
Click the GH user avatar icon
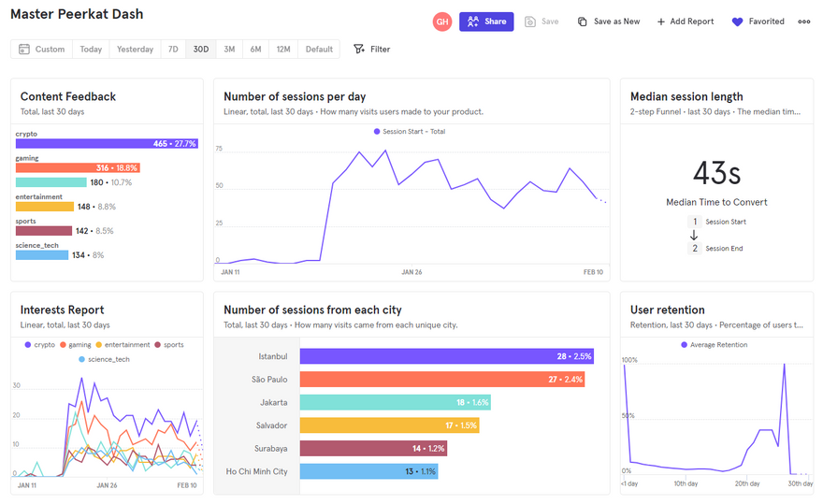point(442,22)
